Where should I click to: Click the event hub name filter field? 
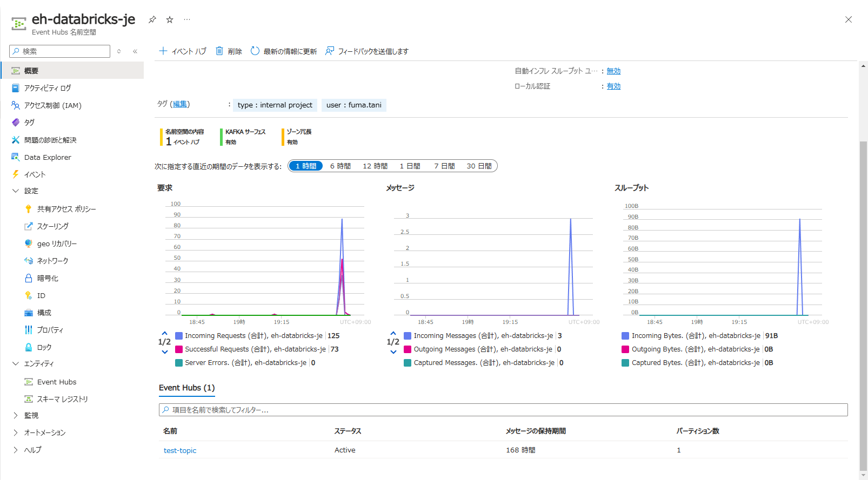click(x=503, y=410)
